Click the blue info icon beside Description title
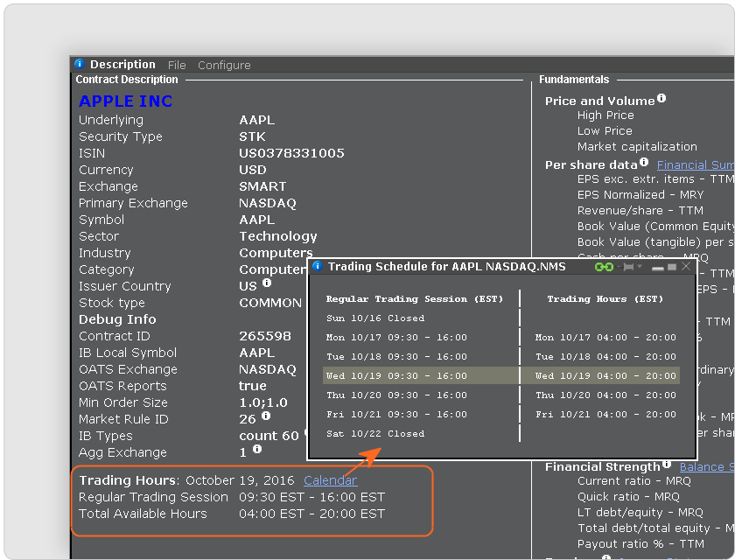The image size is (735, 560). click(80, 64)
